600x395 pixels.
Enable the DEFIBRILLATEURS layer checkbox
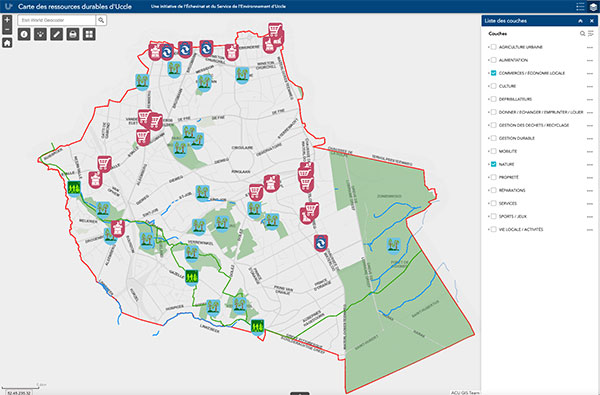click(x=494, y=99)
